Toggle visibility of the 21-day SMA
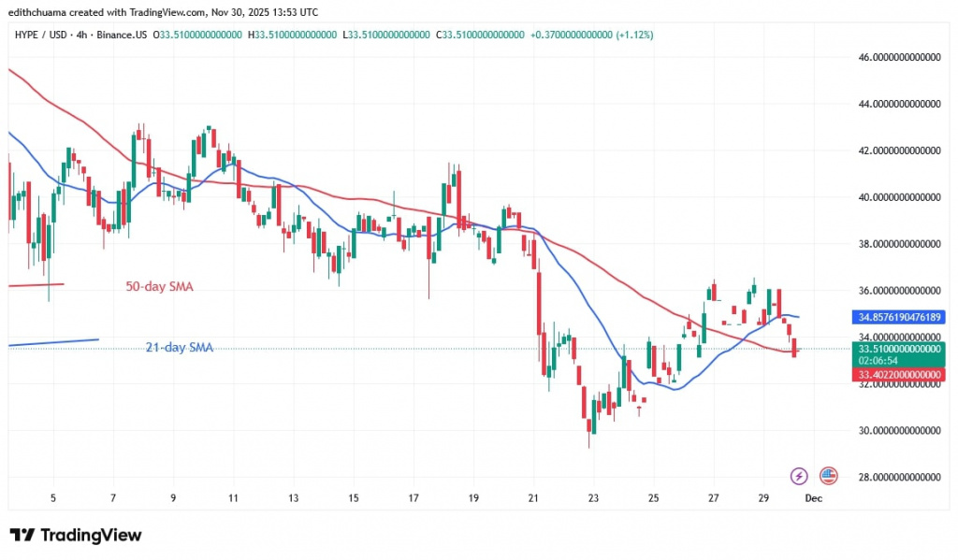 click(178, 347)
